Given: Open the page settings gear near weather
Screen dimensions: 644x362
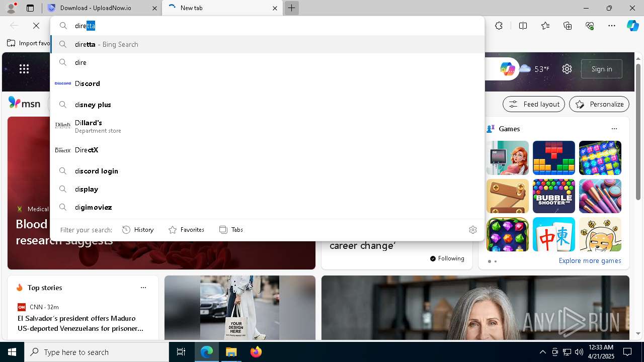Looking at the screenshot, I should pyautogui.click(x=567, y=69).
